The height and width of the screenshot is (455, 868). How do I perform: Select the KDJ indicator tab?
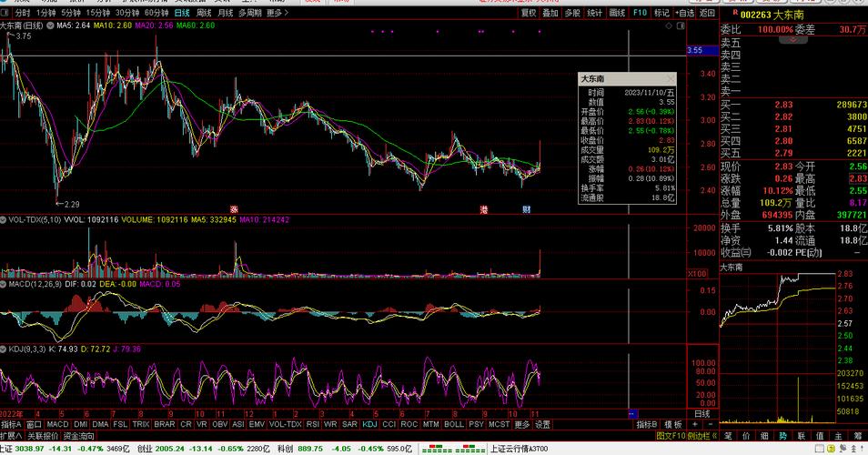pos(369,425)
